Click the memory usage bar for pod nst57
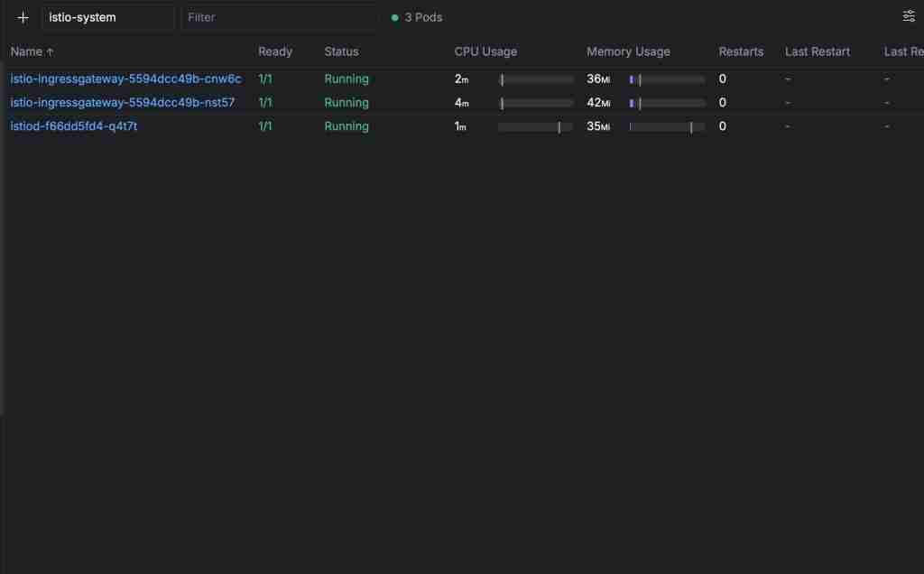 [668, 102]
